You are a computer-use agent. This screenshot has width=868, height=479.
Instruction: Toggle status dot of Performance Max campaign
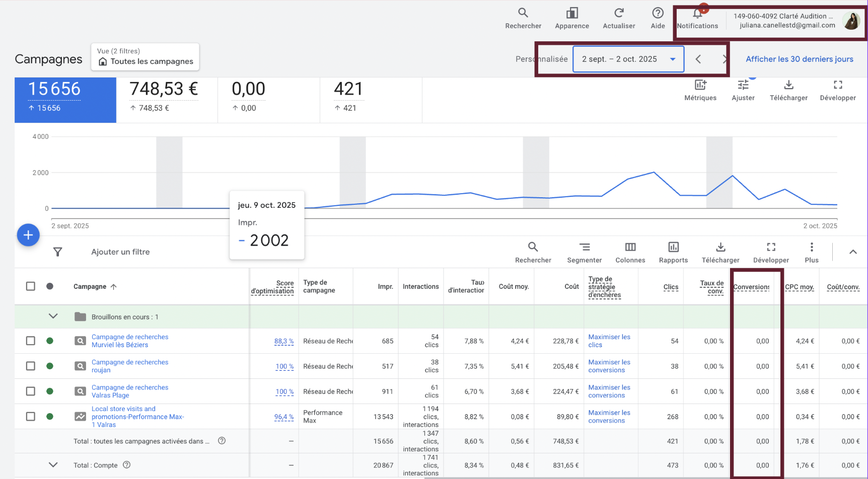(50, 416)
